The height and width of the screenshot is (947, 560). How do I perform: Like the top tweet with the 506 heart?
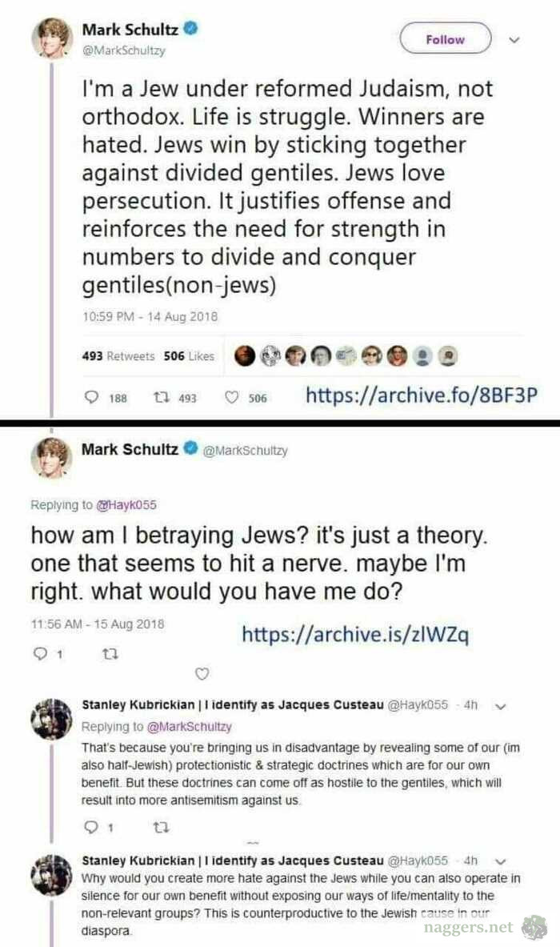coord(232,397)
